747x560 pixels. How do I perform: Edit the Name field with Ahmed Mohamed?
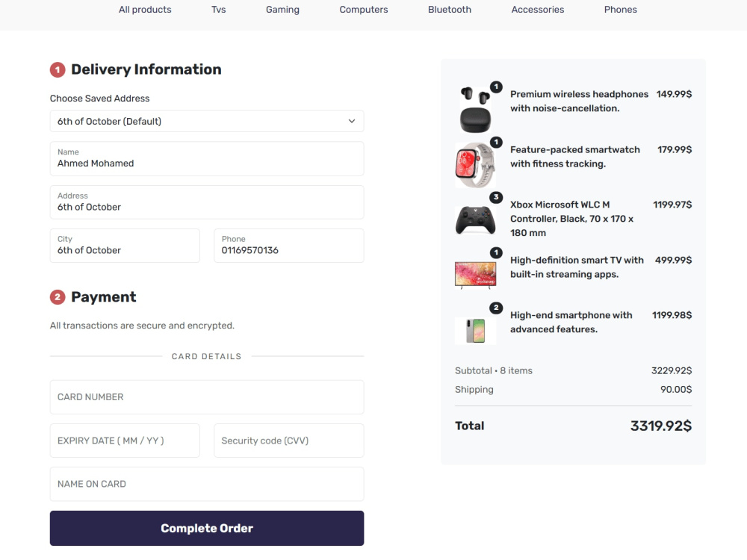(x=207, y=158)
